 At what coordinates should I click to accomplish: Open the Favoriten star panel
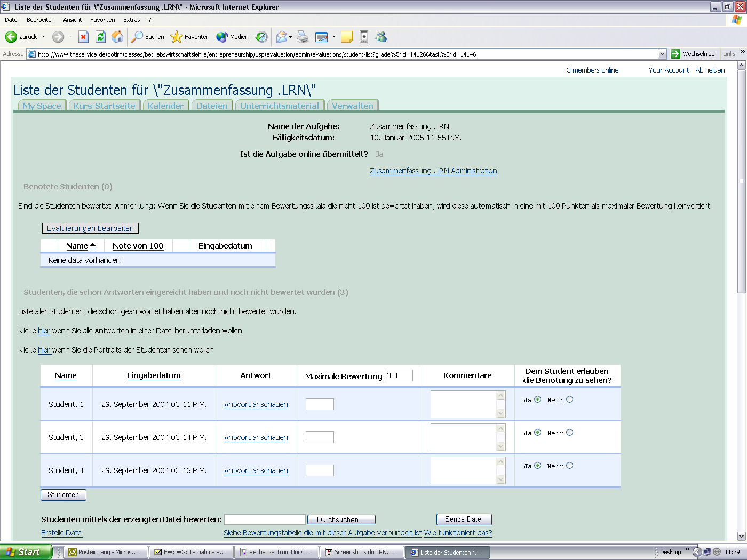189,37
